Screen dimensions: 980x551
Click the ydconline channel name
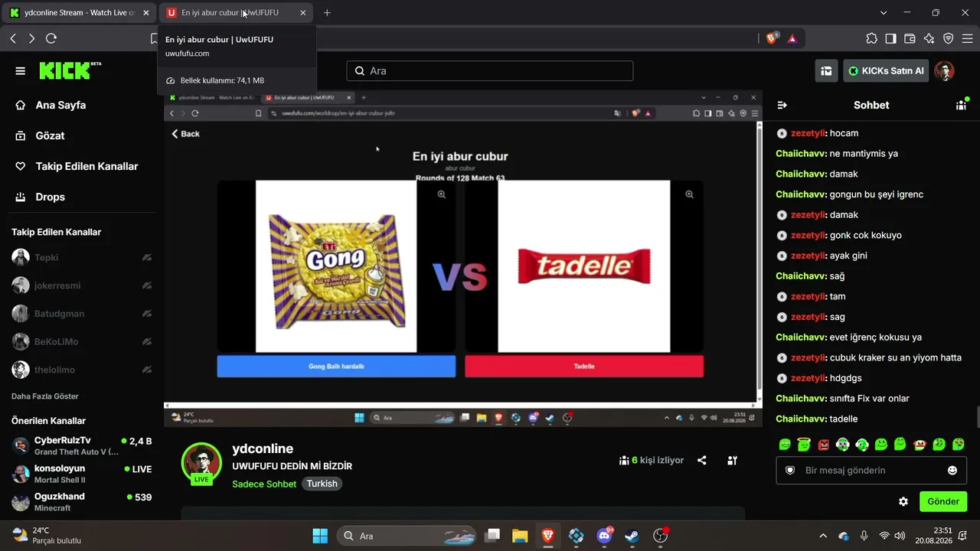click(x=263, y=448)
